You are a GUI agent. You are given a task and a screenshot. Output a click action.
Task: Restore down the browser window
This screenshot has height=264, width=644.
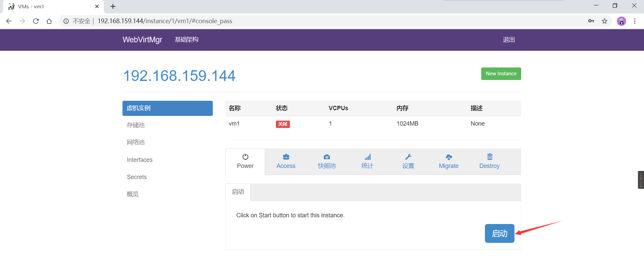click(615, 6)
